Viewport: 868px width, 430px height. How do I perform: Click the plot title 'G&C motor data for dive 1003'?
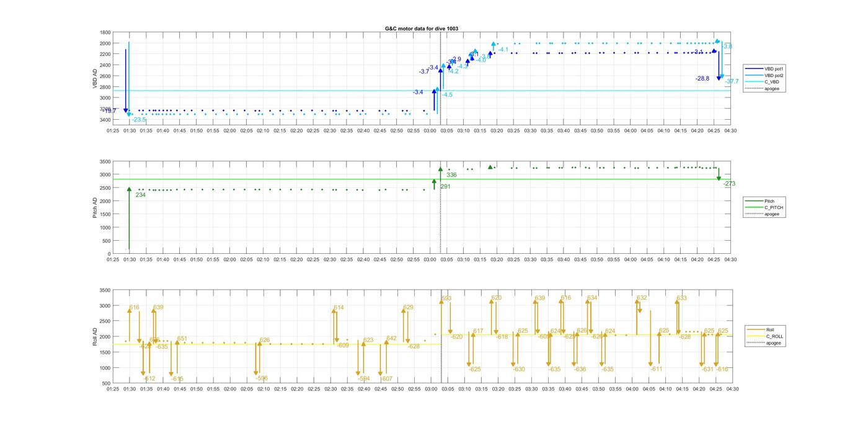[x=422, y=29]
